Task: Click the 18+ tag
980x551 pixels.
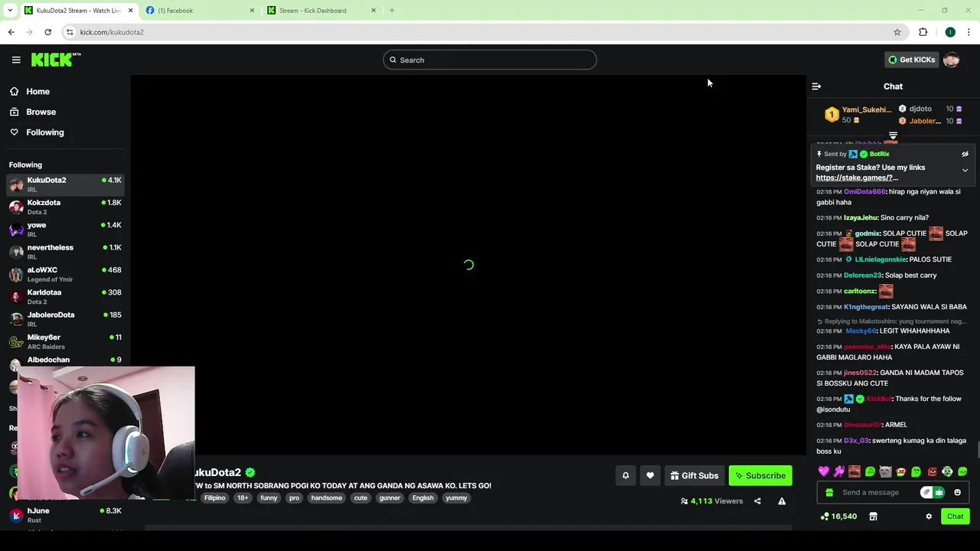Action: click(243, 498)
